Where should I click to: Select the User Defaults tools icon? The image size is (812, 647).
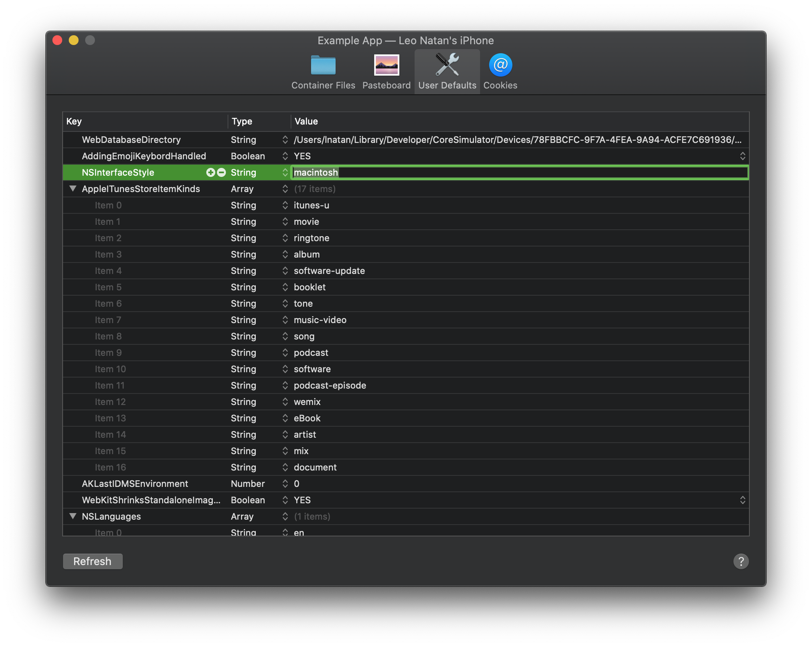[447, 65]
